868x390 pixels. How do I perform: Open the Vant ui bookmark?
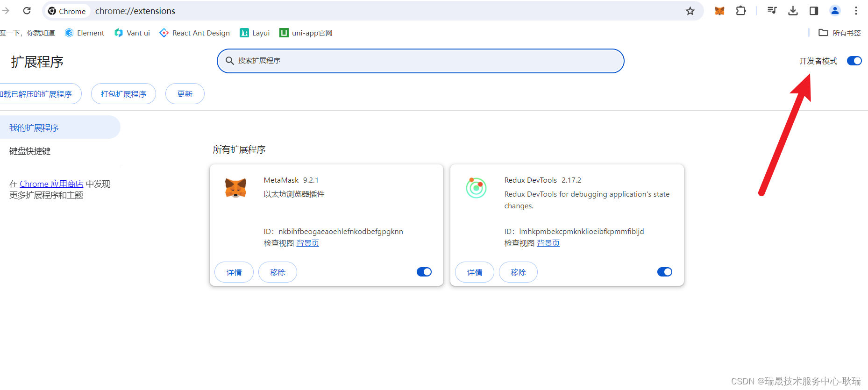132,33
